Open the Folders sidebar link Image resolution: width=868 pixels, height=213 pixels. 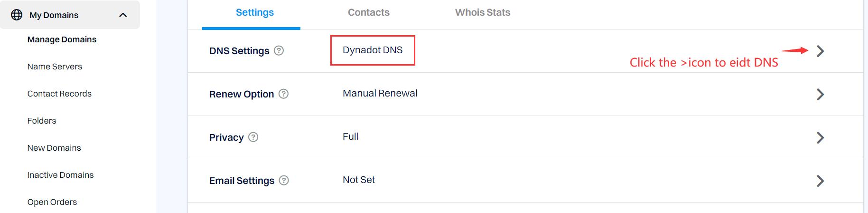click(42, 121)
